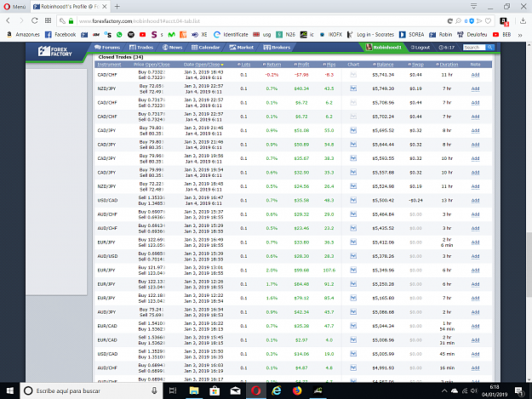
Task: Open the News tab
Action: click(x=172, y=48)
